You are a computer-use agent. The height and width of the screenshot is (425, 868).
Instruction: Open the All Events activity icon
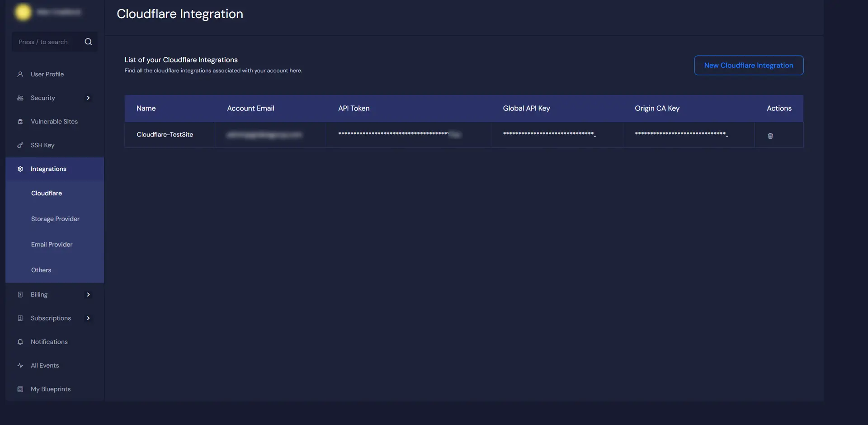[x=20, y=365]
